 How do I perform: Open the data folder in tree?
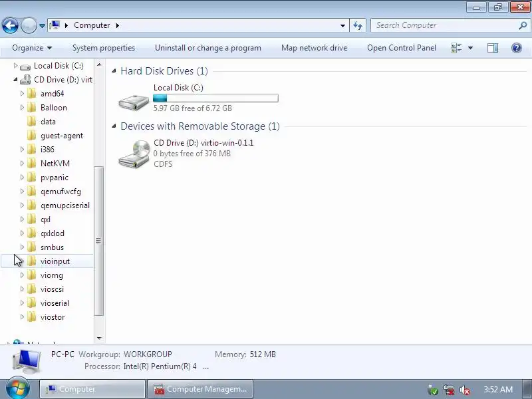pyautogui.click(x=48, y=122)
